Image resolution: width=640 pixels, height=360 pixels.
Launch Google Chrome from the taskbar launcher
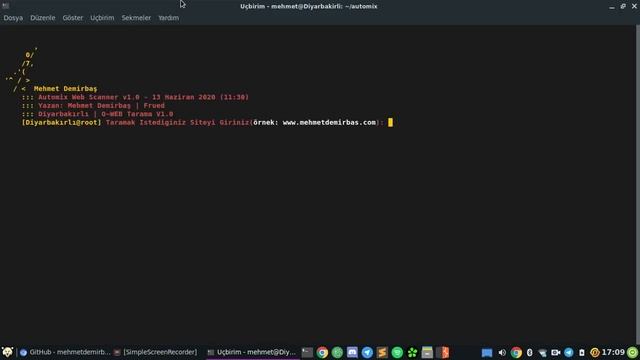coord(322,352)
